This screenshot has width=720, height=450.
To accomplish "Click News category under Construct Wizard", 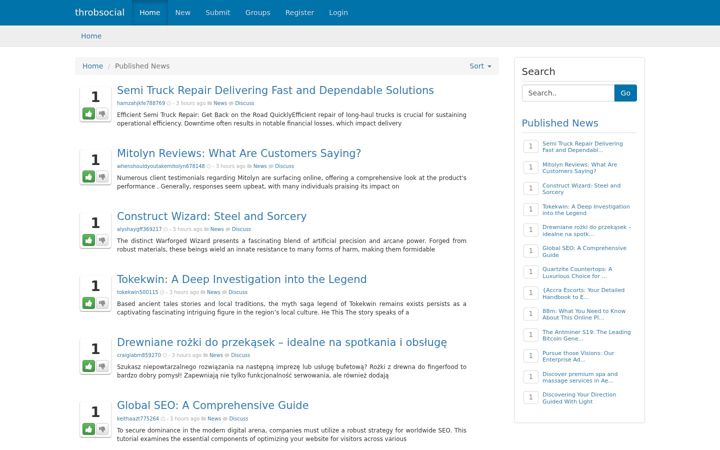I will 217,229.
